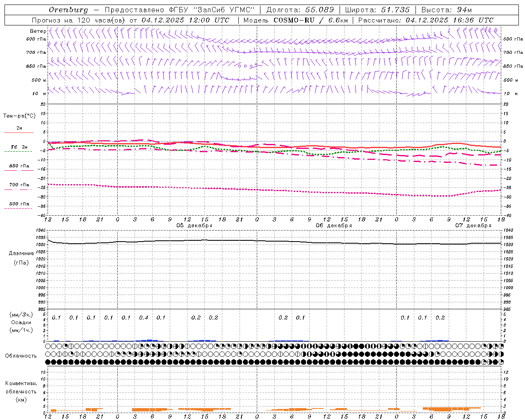Click the 'Ветер' wind panel label
Screen dimensions: 525x420
coord(38,31)
